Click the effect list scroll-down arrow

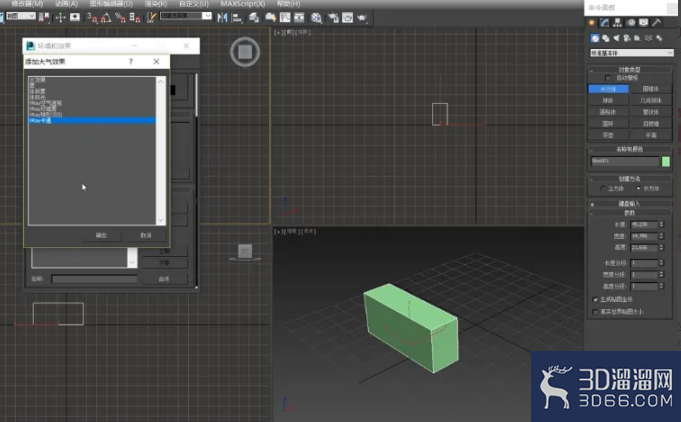161,220
